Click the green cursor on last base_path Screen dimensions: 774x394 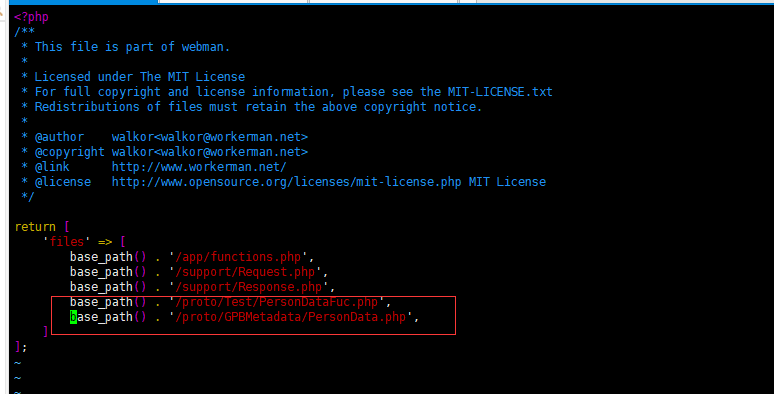tap(73, 317)
